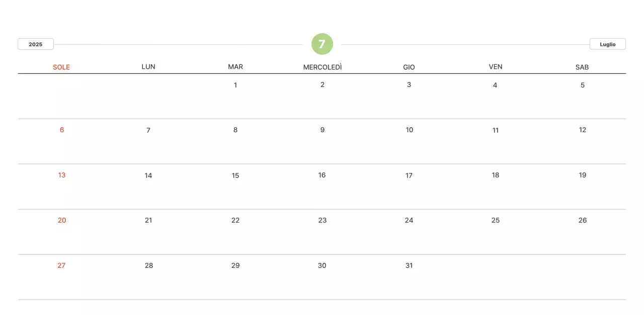Select day 31 in the grid
Image resolution: width=644 pixels, height=315 pixels.
point(409,265)
